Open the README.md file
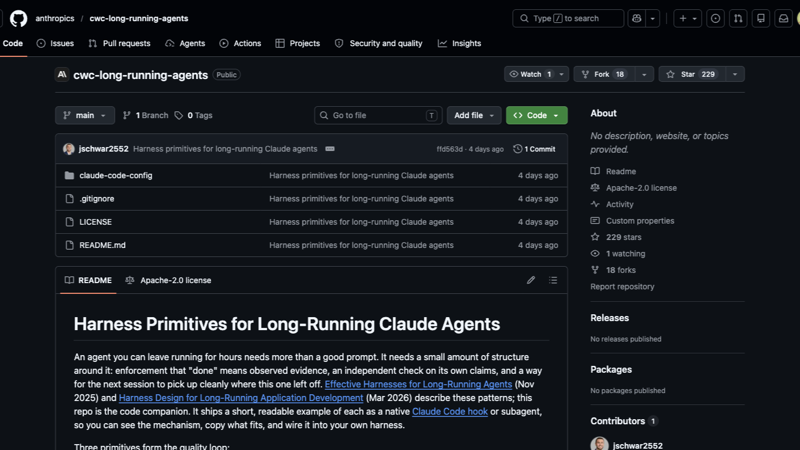800x450 pixels. 103,245
